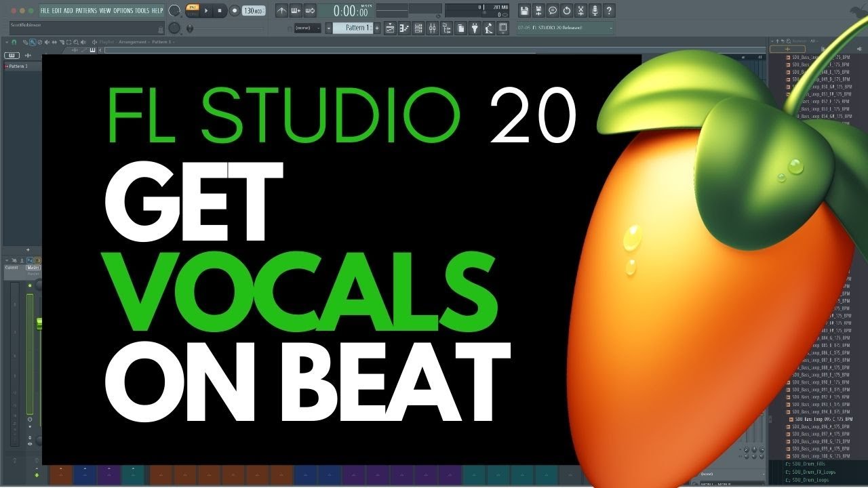Viewport: 868px width, 488px height.
Task: Click the undo history circular arrow icon
Action: coord(567,11)
